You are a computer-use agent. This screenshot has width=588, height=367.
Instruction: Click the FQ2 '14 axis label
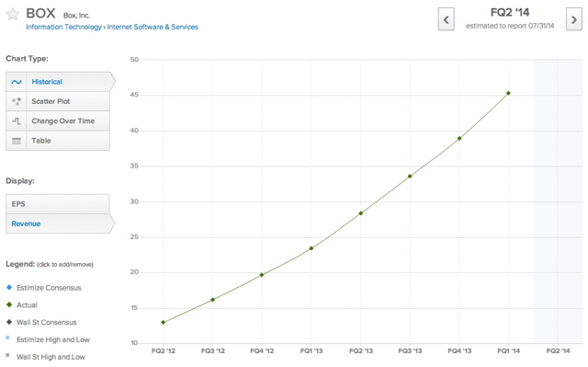click(558, 350)
